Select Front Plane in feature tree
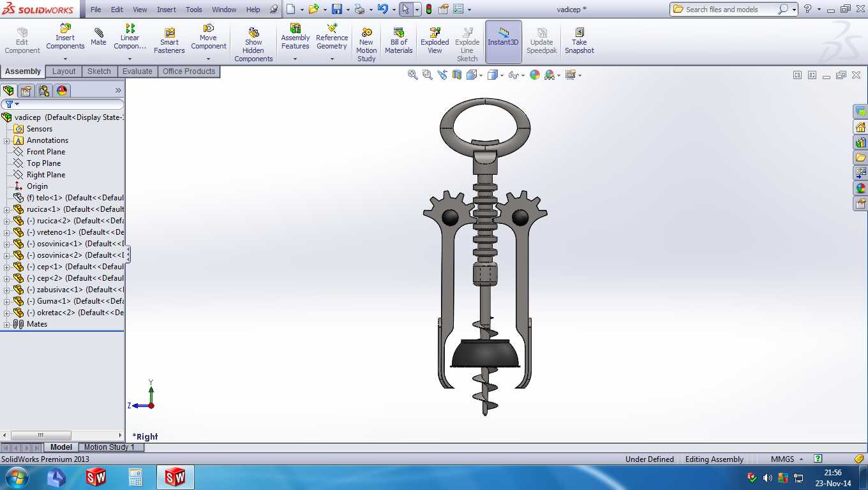This screenshot has height=490, width=868. tap(46, 152)
